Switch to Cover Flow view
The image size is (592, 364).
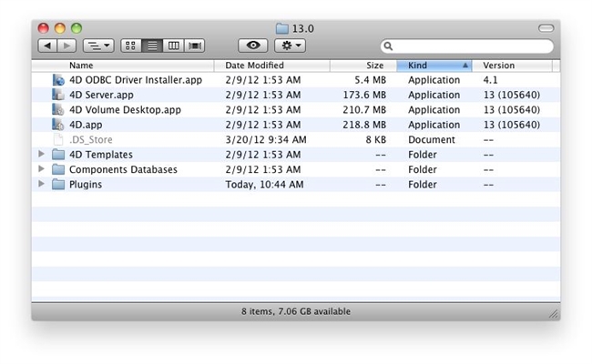195,45
